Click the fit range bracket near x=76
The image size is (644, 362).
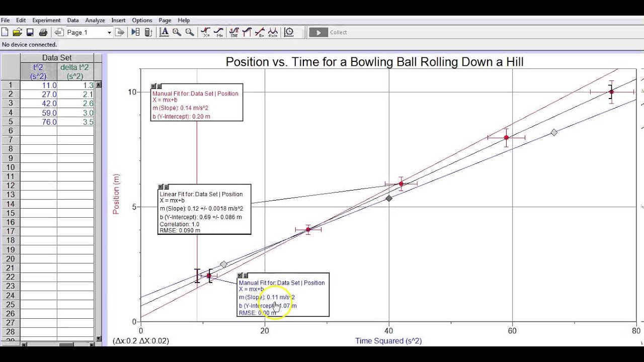(x=610, y=92)
